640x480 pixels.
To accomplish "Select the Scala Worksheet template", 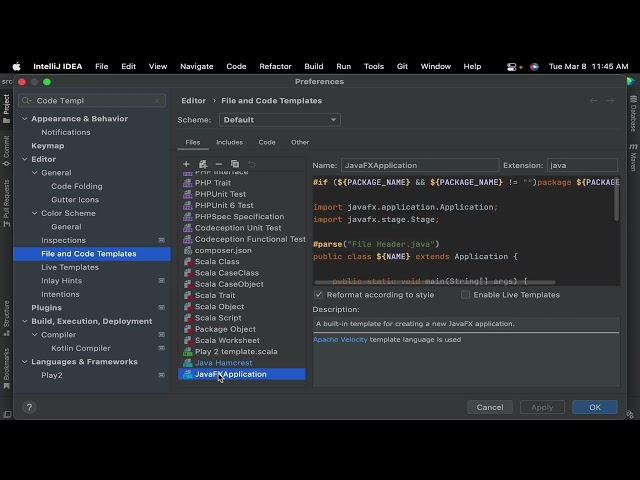I will 242,340.
